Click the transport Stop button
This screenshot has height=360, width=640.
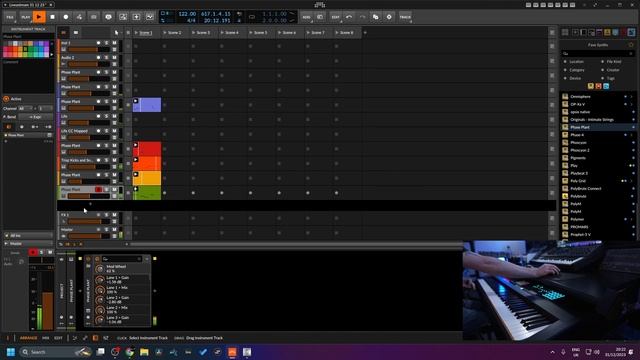(x=52, y=17)
